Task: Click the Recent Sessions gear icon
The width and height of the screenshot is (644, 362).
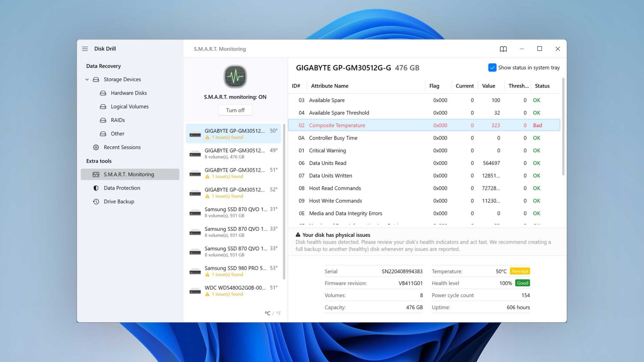Action: tap(96, 147)
